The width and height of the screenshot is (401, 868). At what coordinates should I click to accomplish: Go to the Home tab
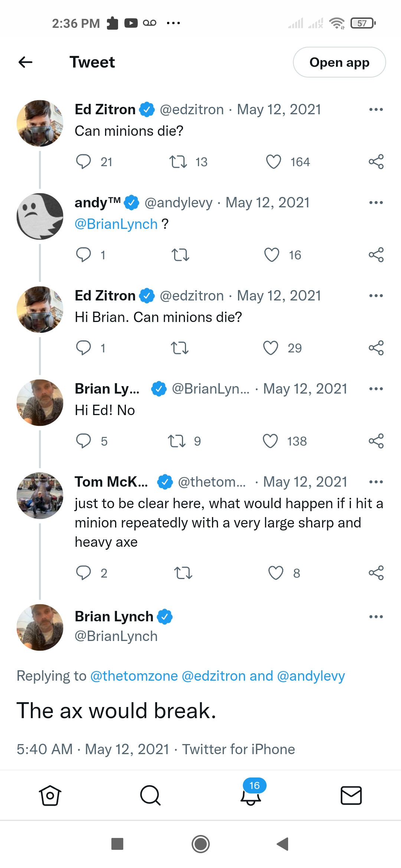(x=50, y=795)
